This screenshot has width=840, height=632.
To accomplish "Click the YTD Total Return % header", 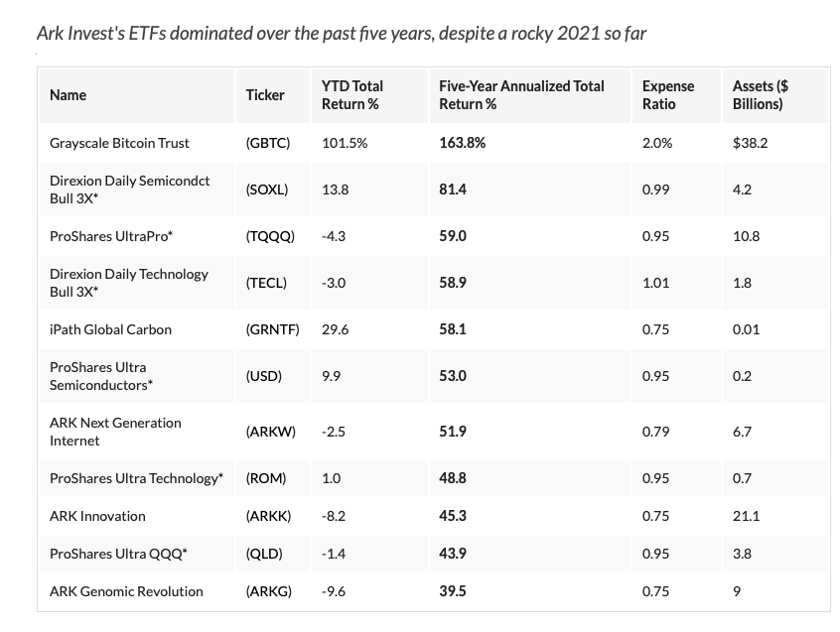I will click(x=352, y=95).
